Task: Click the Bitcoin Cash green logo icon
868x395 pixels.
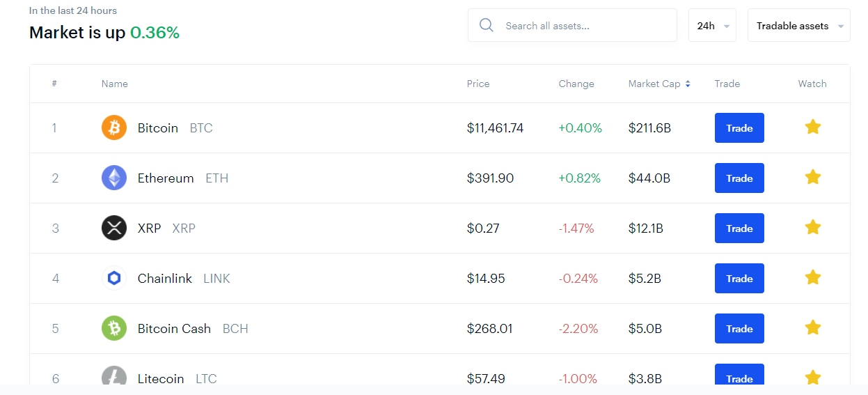Action: pos(114,329)
